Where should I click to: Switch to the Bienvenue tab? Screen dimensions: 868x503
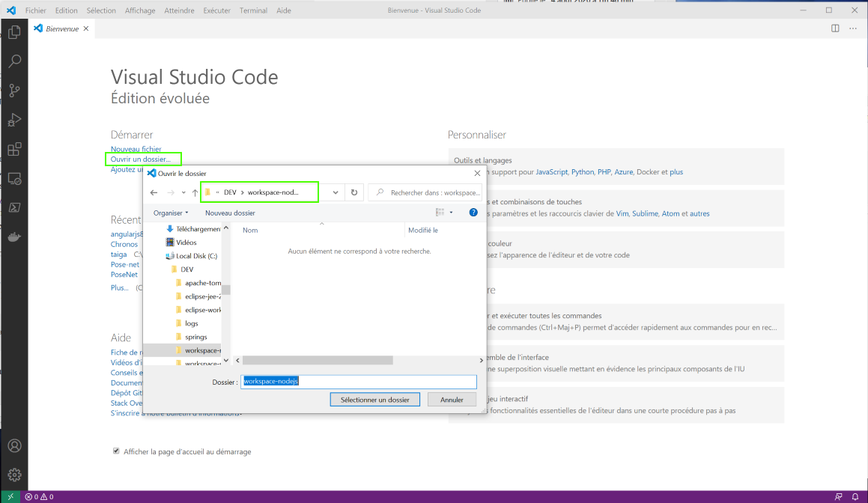(x=62, y=28)
